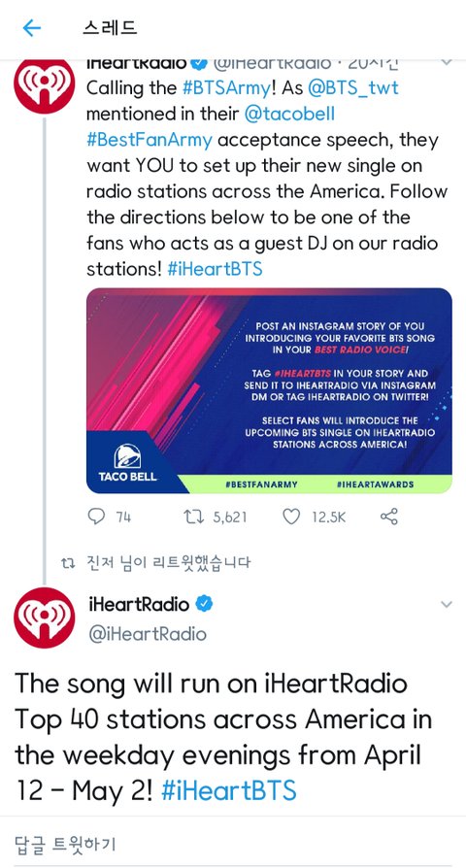Open the #BTSArmy hashtag
The image size is (466, 868).
(x=227, y=88)
